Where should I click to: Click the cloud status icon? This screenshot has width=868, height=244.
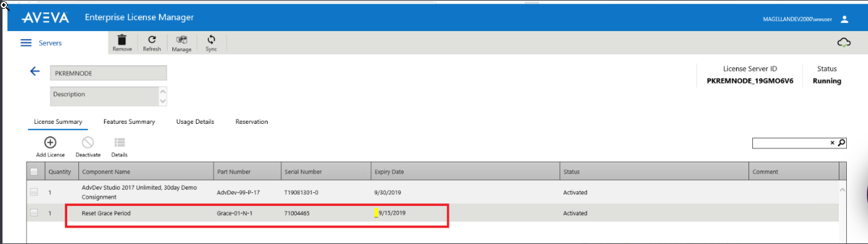coord(844,42)
